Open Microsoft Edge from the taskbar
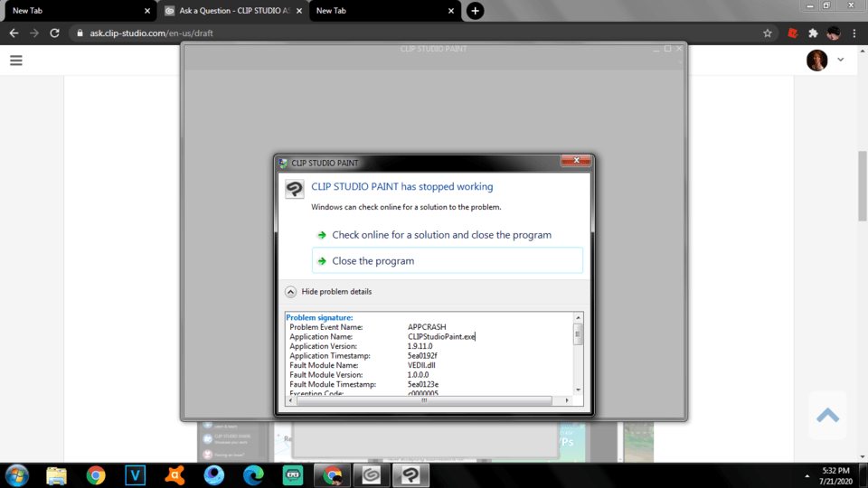The image size is (868, 488). pos(253,475)
